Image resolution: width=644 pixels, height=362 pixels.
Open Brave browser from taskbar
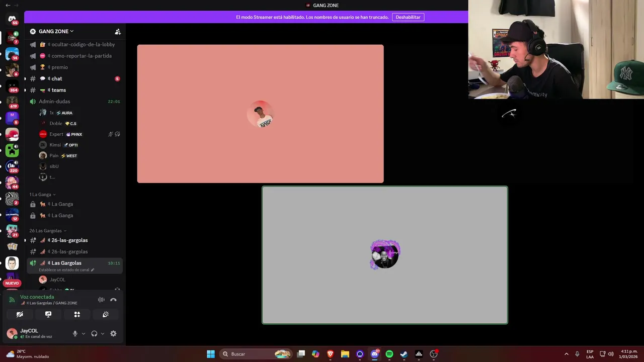tap(330, 354)
